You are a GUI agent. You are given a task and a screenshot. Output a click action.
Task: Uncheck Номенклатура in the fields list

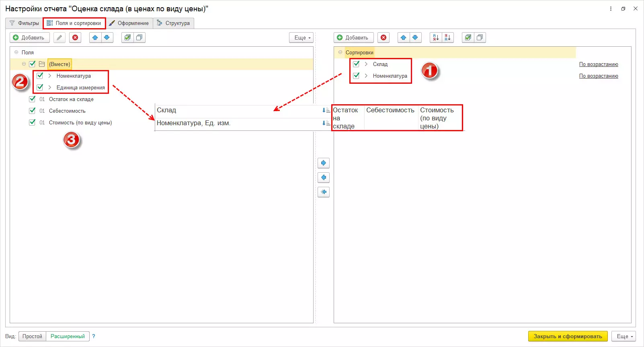tap(40, 75)
